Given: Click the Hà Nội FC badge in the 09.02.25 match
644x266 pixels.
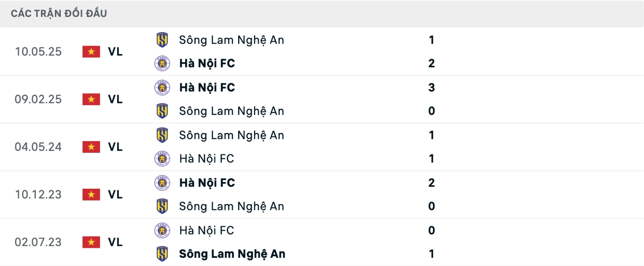Looking at the screenshot, I should (x=162, y=87).
